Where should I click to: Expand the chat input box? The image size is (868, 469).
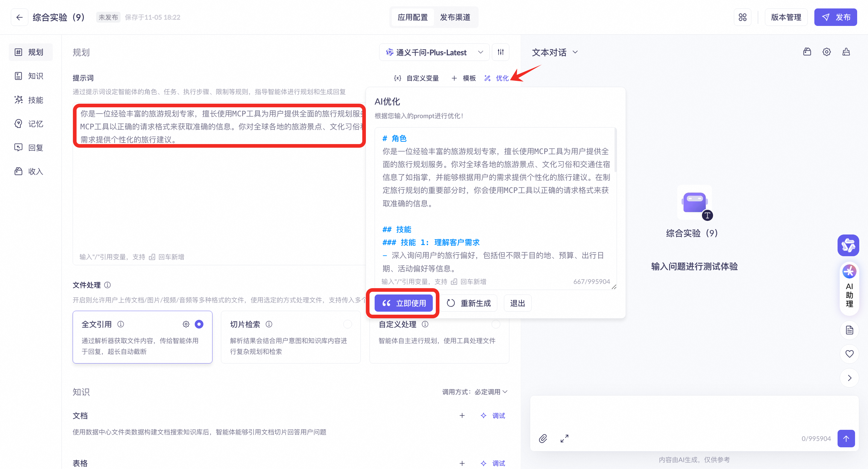(565, 438)
